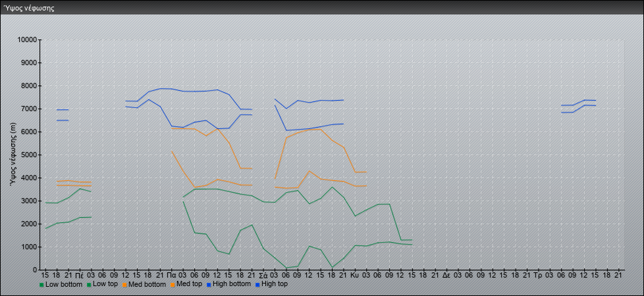The image size is (644, 296).
Task: Click the Πα day label on x-axis
Action: tap(172, 275)
